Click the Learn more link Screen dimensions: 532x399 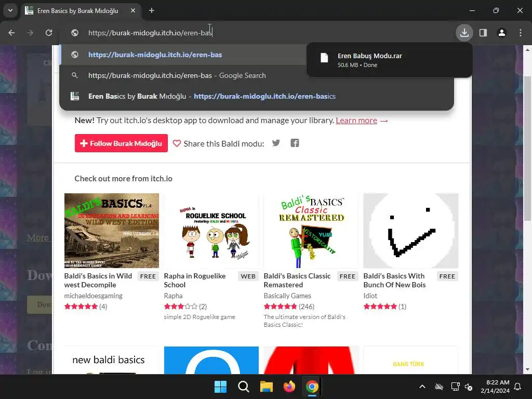(356, 121)
